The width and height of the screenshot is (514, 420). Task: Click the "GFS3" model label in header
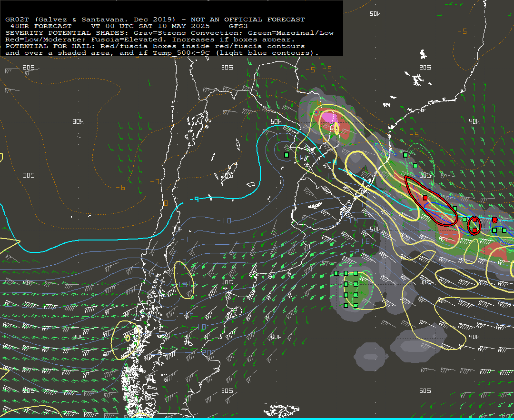click(x=238, y=26)
